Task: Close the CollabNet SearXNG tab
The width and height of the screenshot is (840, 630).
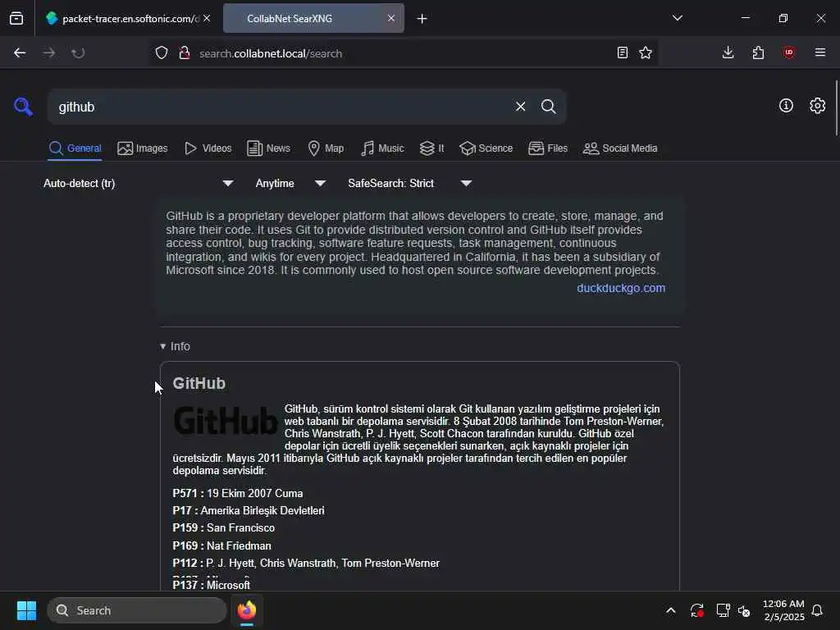Action: (391, 18)
